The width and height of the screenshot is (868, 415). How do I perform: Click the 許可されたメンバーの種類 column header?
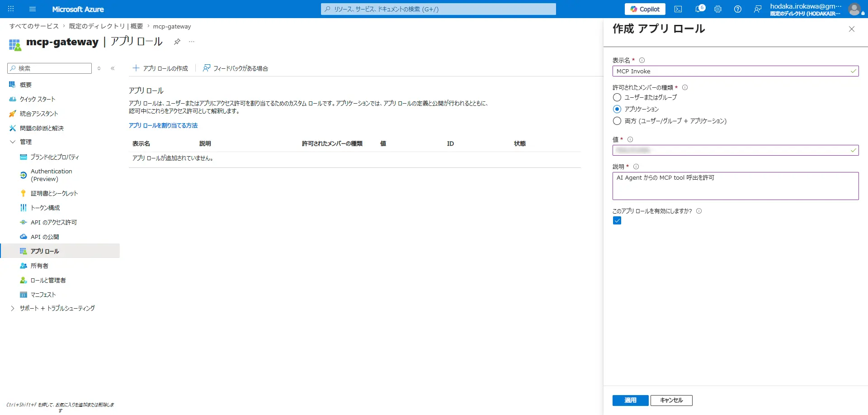pyautogui.click(x=332, y=143)
